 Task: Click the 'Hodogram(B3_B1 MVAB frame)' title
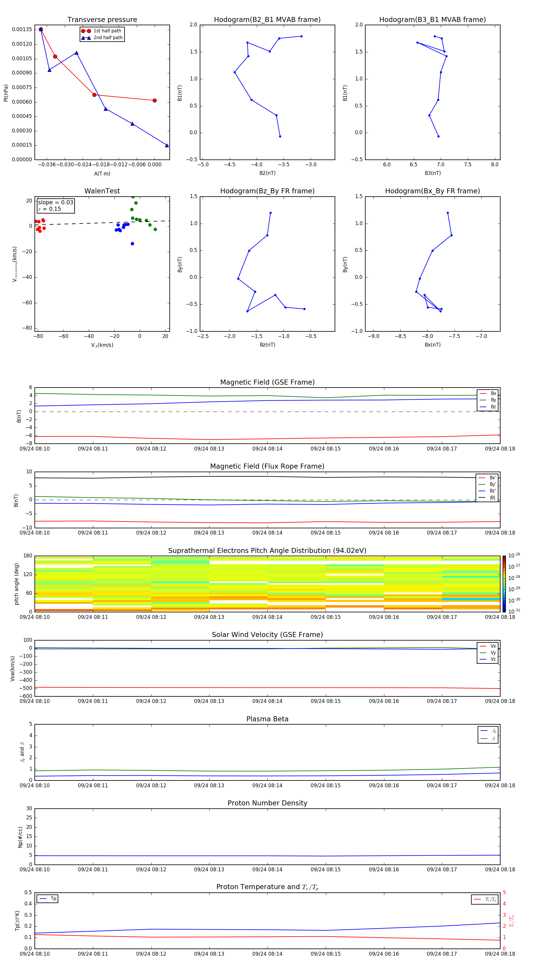point(432,19)
